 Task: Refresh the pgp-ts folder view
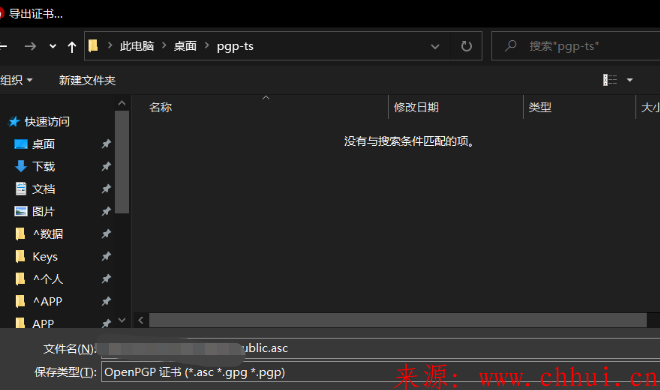tap(466, 46)
